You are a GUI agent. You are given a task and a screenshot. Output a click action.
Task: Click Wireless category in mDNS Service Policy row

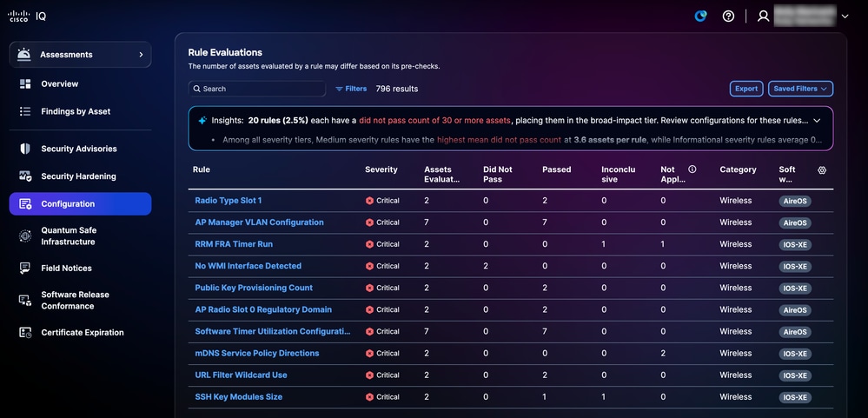[736, 353]
